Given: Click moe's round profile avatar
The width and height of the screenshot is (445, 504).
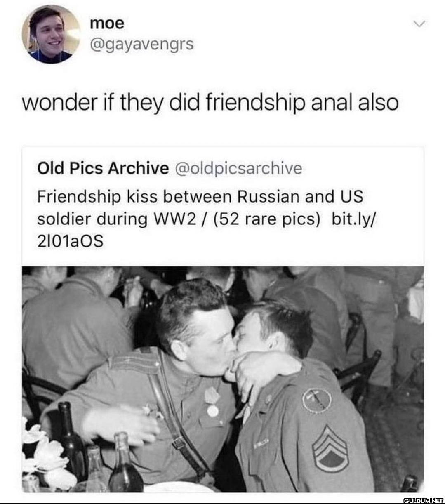Looking at the screenshot, I should (x=50, y=35).
